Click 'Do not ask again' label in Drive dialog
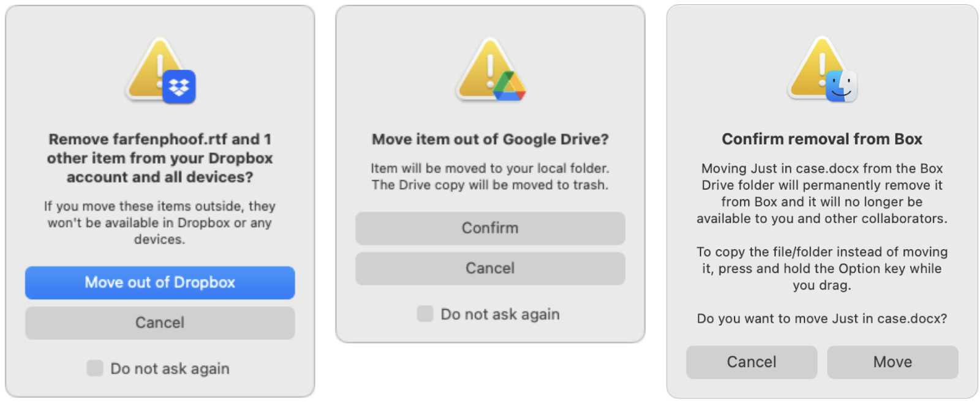 tap(500, 315)
